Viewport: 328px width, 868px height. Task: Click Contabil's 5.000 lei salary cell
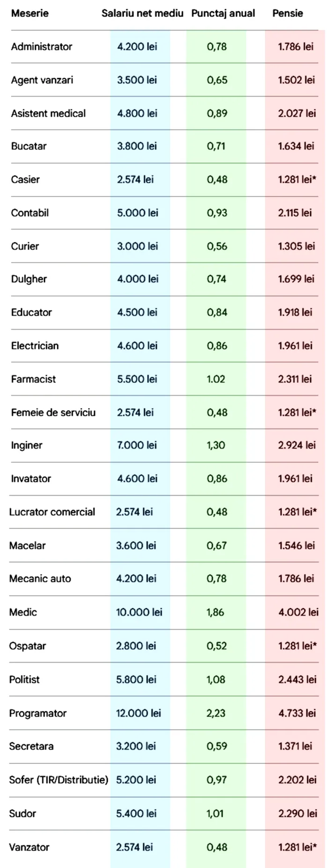(x=138, y=212)
